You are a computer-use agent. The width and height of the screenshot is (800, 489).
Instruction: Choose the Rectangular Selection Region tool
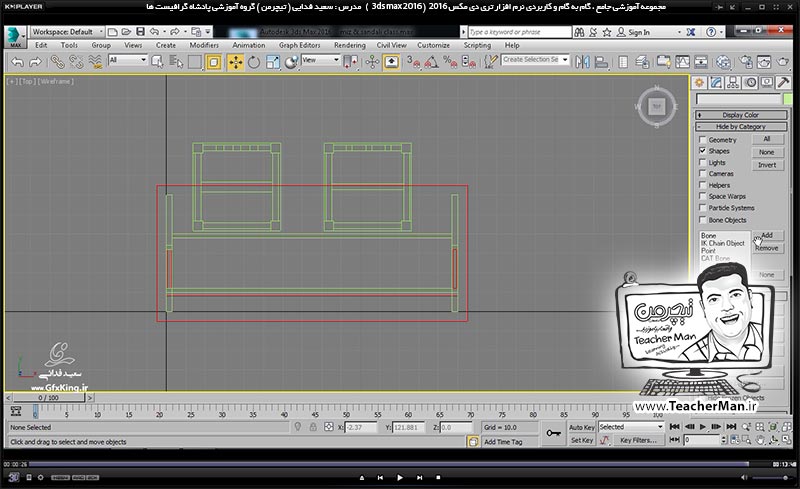195,62
